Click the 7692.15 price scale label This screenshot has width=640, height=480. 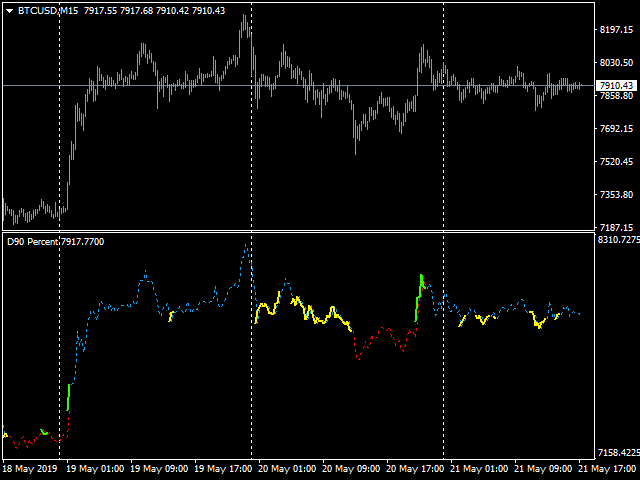pyautogui.click(x=612, y=129)
